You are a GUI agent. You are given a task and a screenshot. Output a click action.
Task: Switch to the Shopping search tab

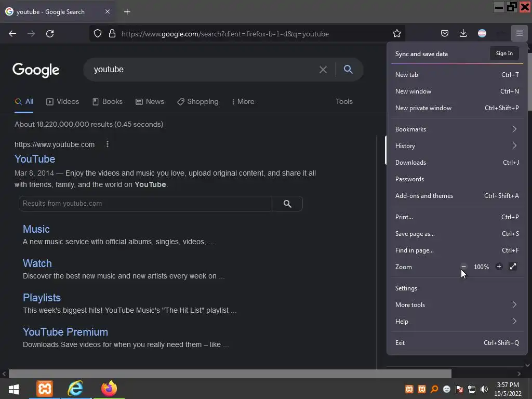198,101
